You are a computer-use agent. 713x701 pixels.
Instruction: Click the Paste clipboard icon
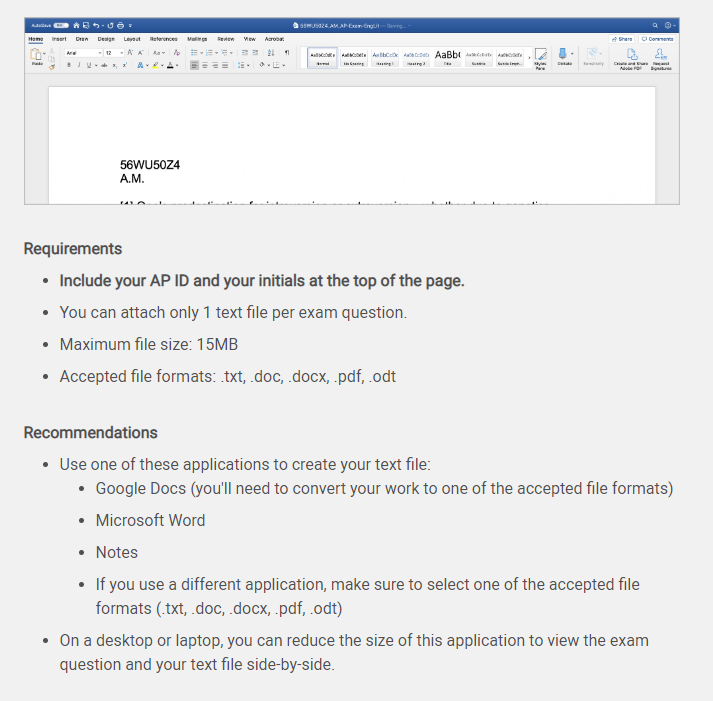35,55
